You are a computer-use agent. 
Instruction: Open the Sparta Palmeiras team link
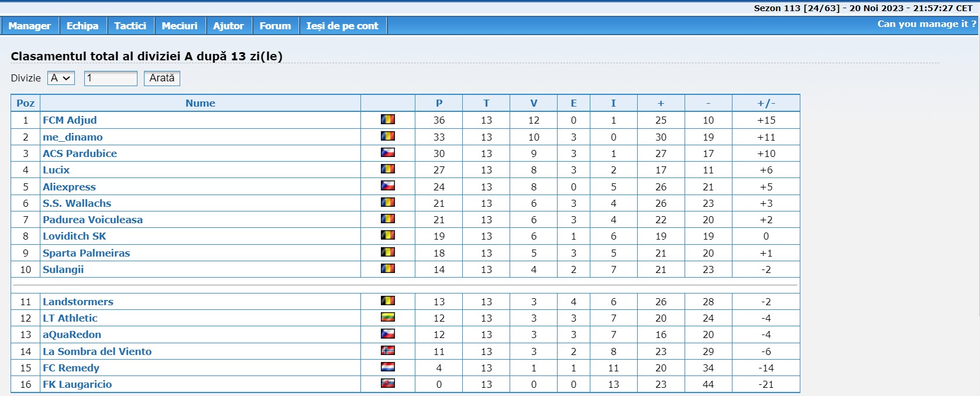86,253
